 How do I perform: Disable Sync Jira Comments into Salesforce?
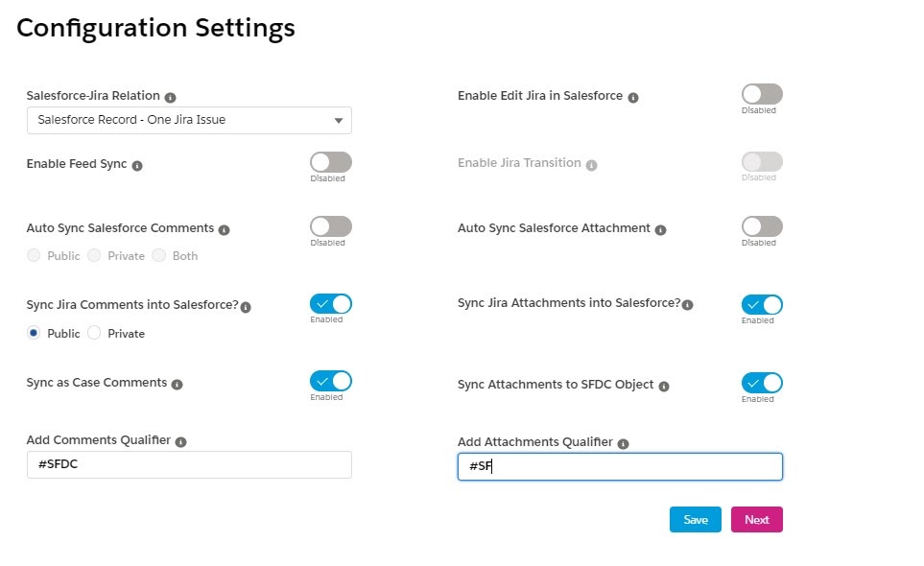click(330, 302)
